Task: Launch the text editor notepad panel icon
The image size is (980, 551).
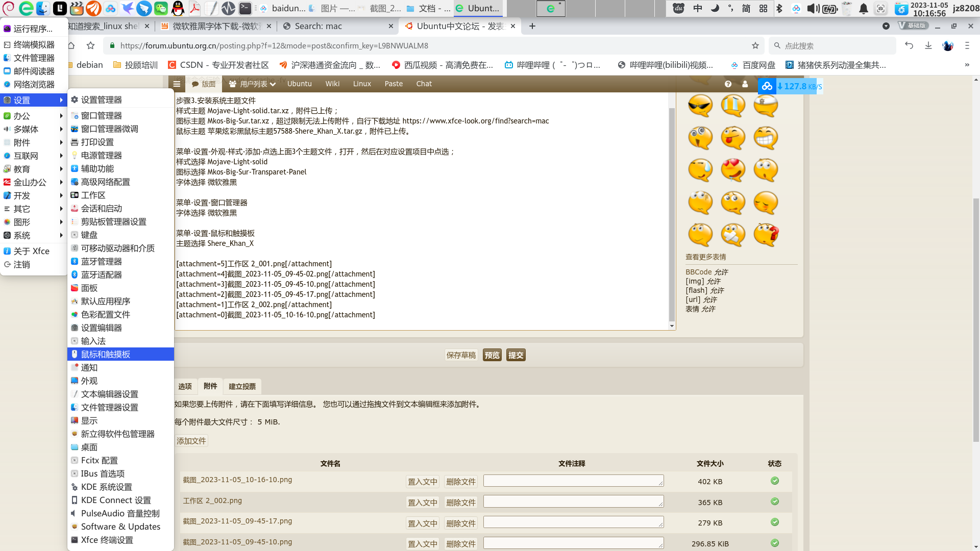Action: pyautogui.click(x=211, y=8)
